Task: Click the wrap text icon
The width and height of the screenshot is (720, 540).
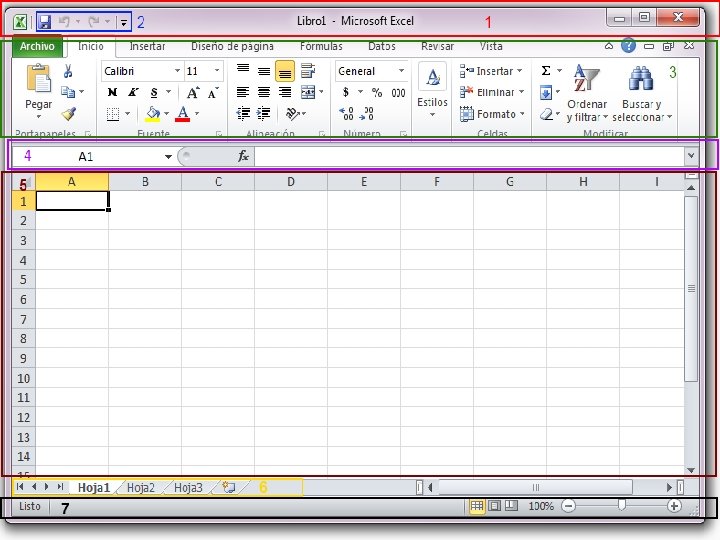Action: click(308, 71)
